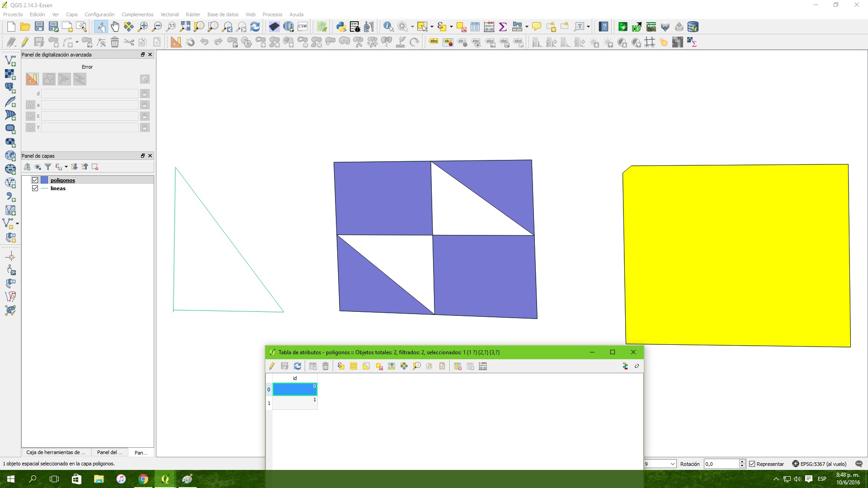868x488 pixels.
Task: Open the Select Features tool dropdown arrow
Action: 432,27
